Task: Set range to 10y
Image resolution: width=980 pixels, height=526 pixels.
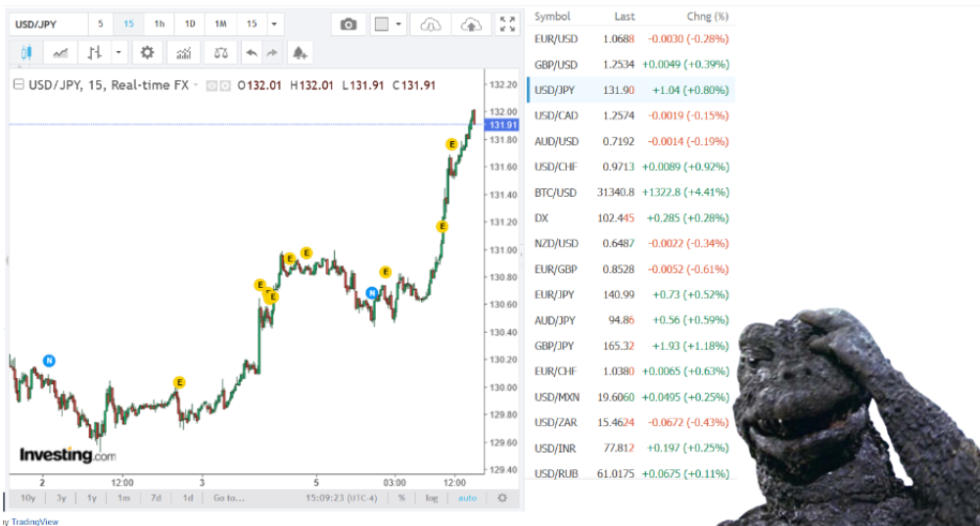Action: (x=28, y=498)
